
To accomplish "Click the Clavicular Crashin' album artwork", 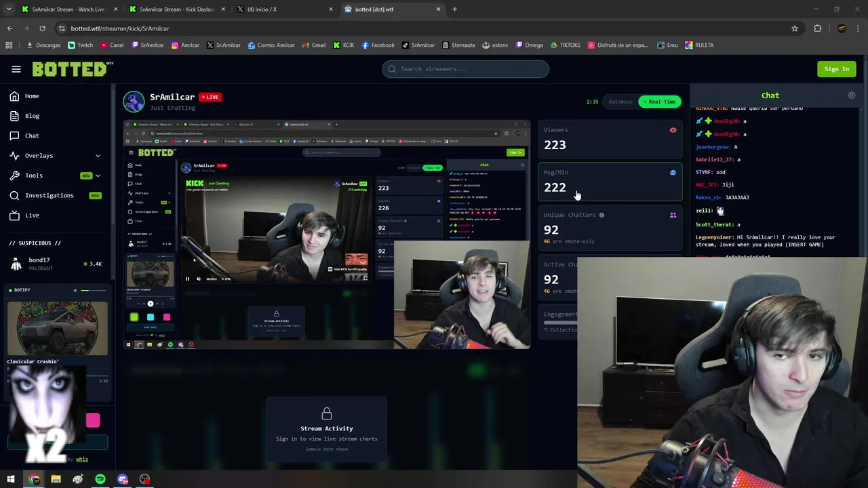I will [x=58, y=329].
